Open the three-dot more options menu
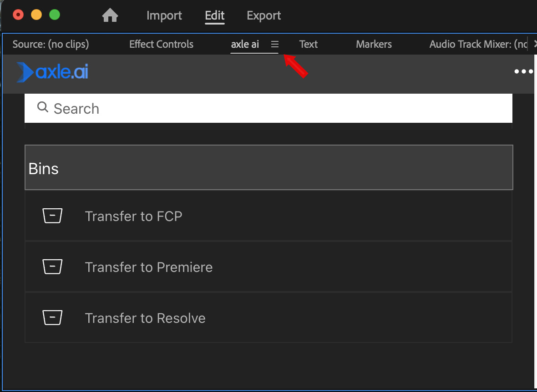 [523, 71]
